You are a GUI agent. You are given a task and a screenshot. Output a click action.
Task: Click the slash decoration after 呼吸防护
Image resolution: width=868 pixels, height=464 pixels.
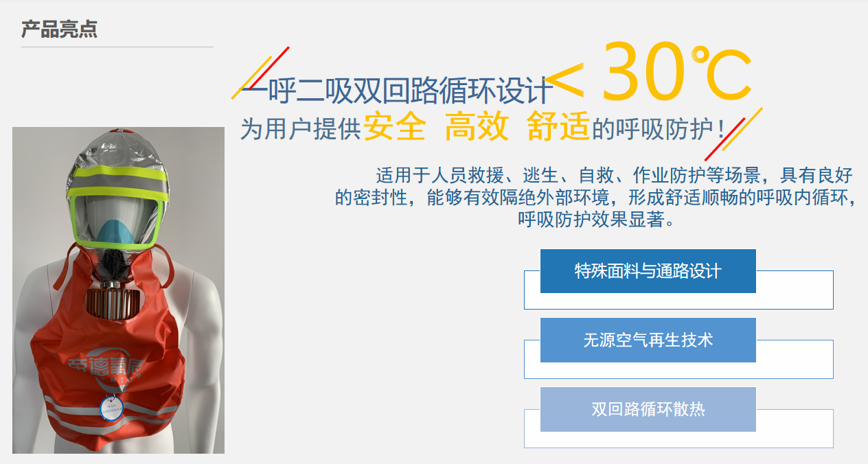tap(733, 134)
